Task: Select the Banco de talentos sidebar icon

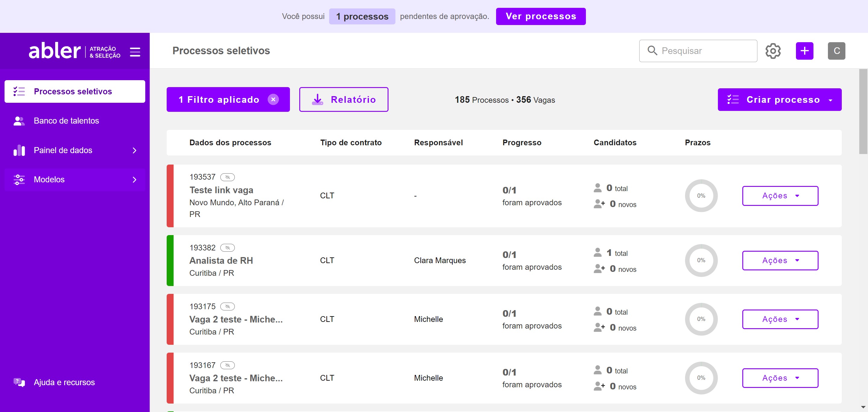Action: click(19, 121)
